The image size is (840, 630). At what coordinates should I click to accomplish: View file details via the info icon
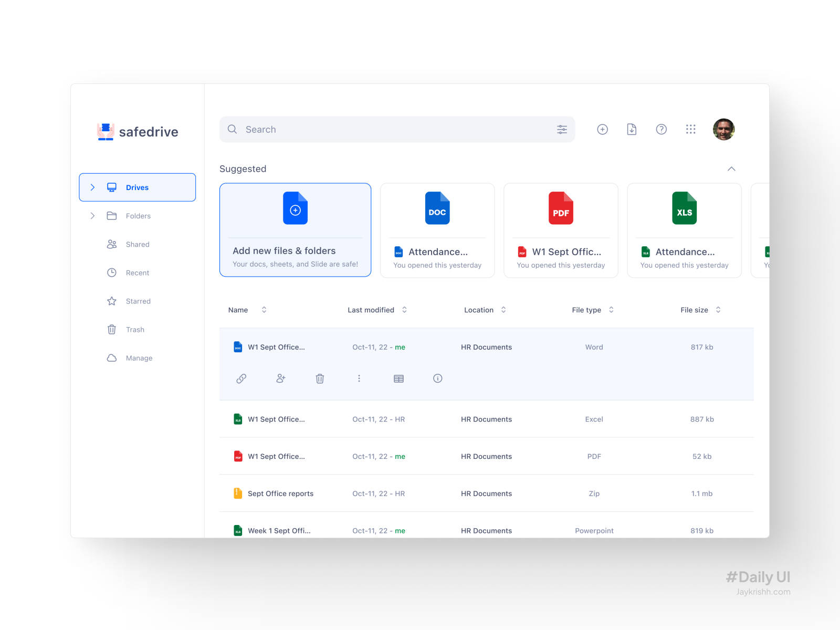point(437,378)
